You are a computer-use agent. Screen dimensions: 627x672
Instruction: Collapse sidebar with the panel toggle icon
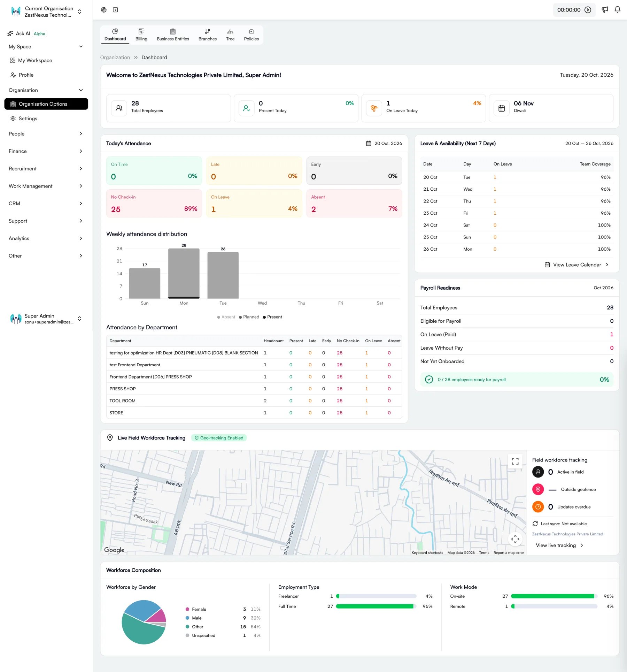coord(116,10)
